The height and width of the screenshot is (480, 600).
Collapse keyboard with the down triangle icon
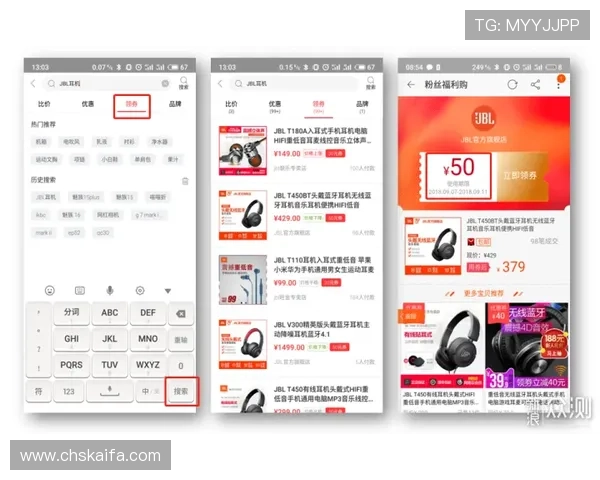168,290
